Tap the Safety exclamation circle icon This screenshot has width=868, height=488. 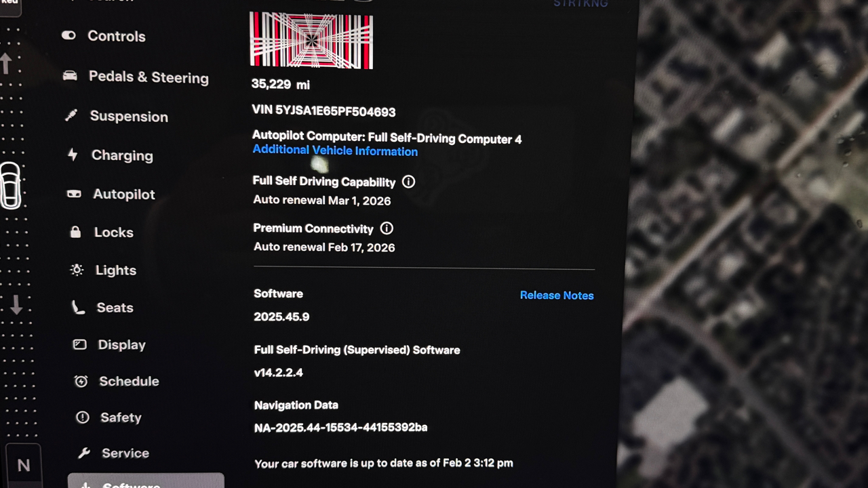pos(82,417)
